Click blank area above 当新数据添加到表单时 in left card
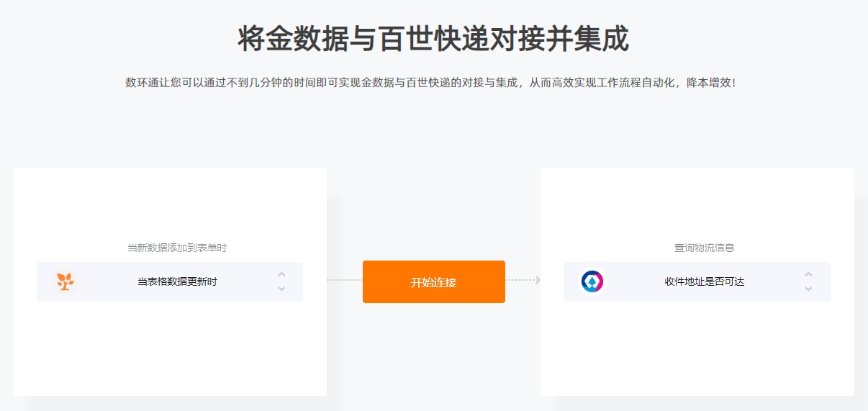Image resolution: width=868 pixels, height=411 pixels. click(x=170, y=205)
